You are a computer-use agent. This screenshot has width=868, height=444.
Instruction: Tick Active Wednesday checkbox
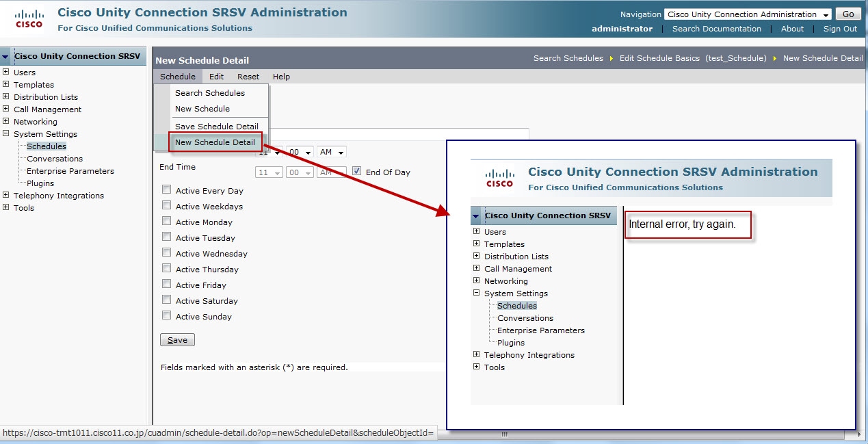166,252
